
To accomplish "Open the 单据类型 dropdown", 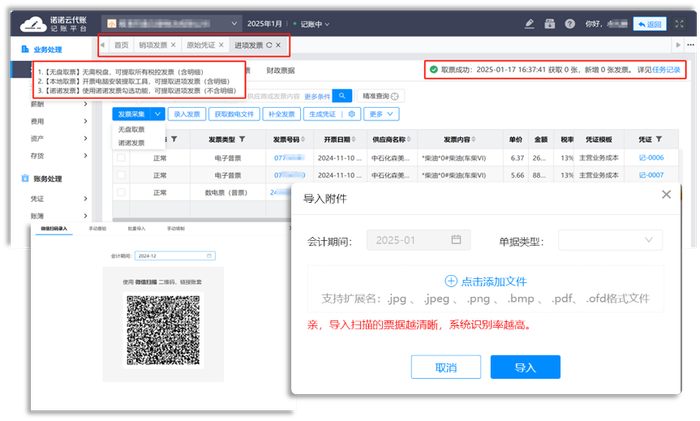I will click(610, 240).
